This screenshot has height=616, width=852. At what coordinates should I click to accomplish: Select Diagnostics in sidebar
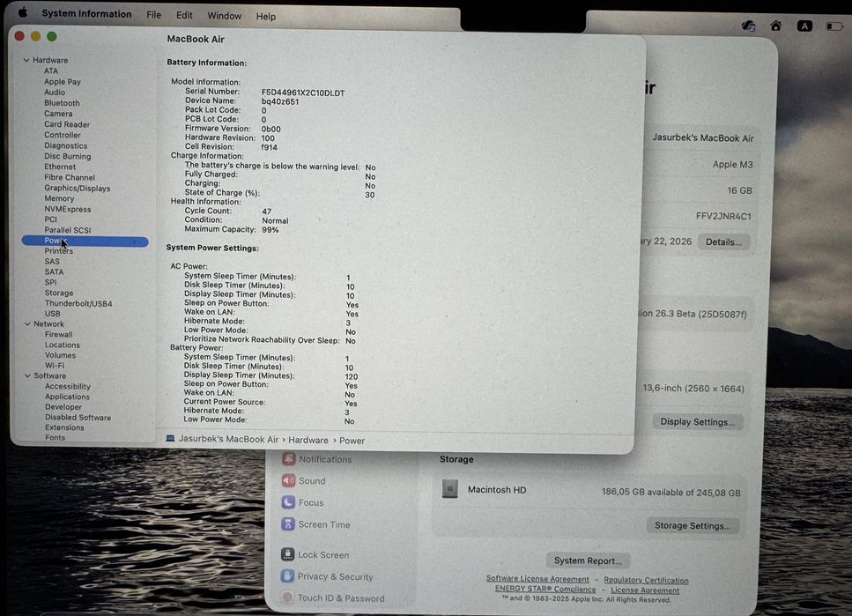[x=66, y=145]
